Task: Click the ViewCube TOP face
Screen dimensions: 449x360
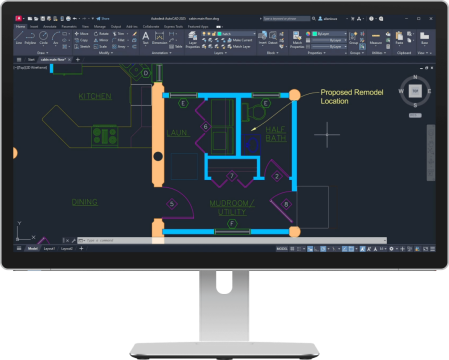Action: 415,91
